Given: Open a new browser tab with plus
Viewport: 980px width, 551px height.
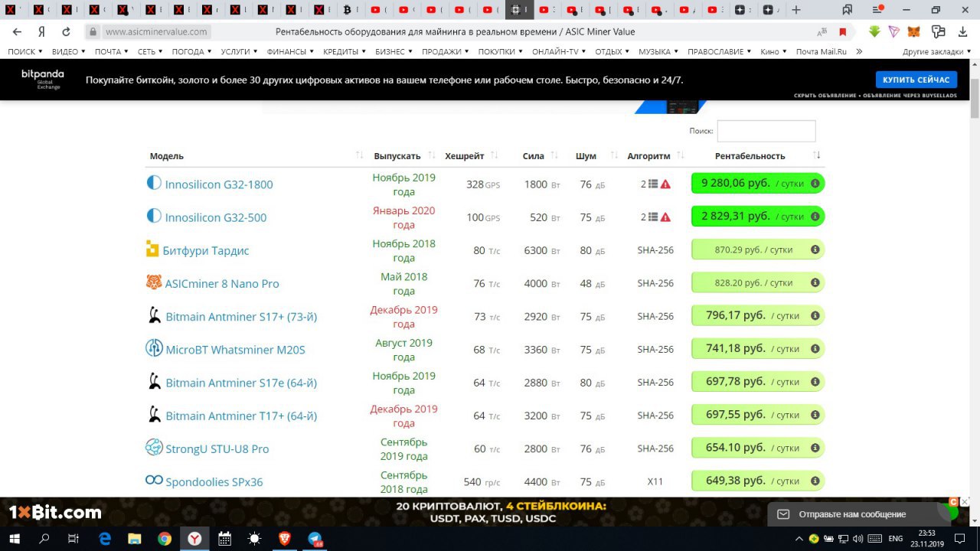Looking at the screenshot, I should point(796,10).
